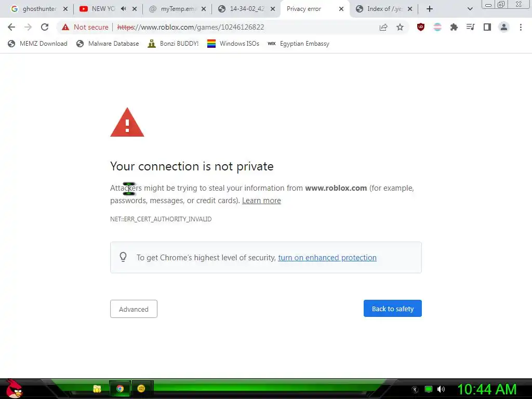Close the myTemp.email tab

204,9
